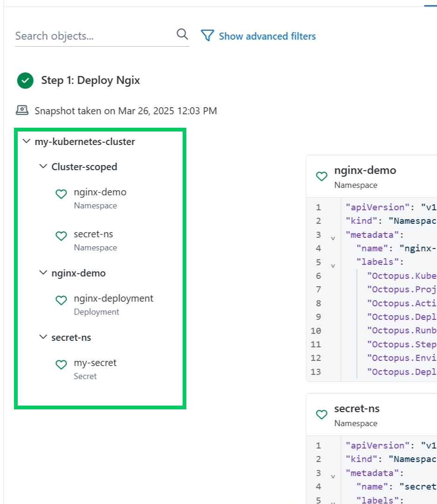437x504 pixels.
Task: Collapse the Cluster-scoped group chevron
Action: (x=43, y=166)
